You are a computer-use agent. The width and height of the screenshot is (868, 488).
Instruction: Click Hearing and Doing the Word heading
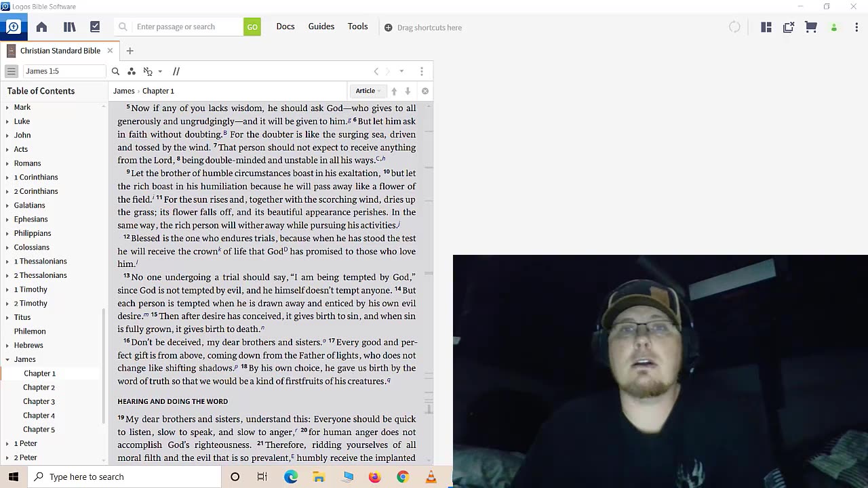[173, 401]
